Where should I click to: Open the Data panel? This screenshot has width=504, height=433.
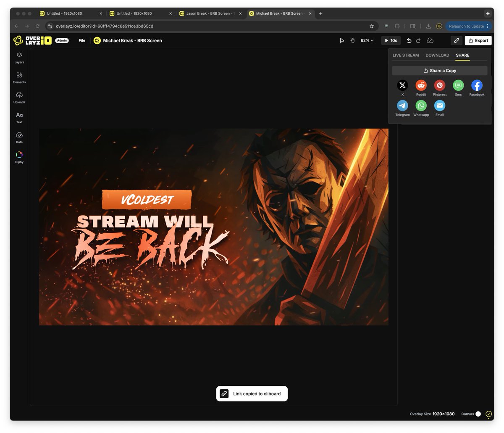[x=19, y=138]
